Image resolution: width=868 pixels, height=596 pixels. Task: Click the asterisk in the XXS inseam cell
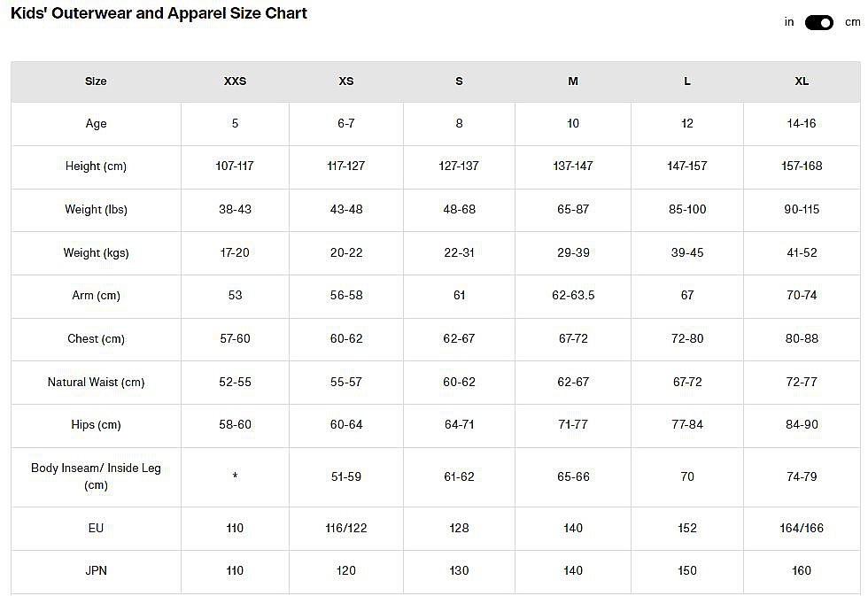(x=235, y=477)
